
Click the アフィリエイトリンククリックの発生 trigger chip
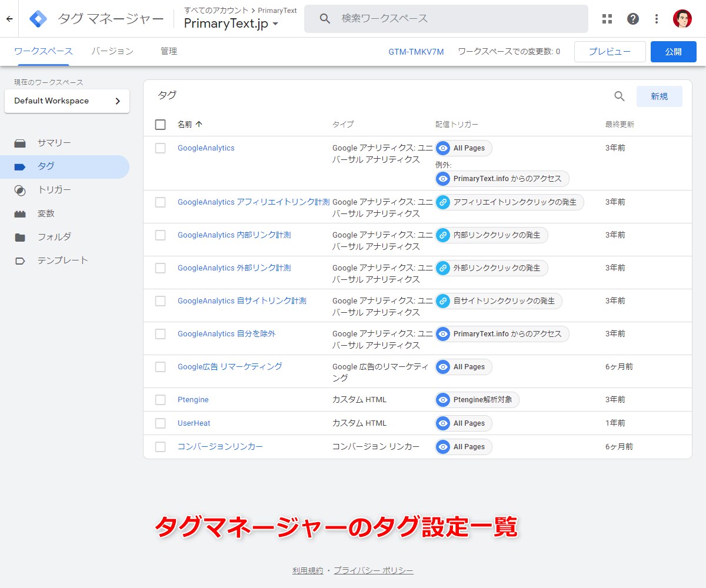pos(509,202)
